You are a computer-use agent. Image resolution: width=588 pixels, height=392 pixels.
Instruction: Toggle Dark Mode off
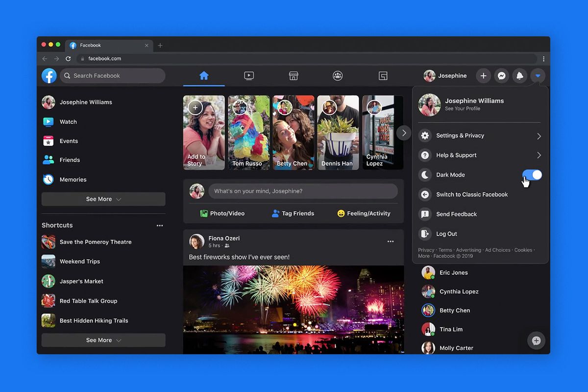coord(532,175)
